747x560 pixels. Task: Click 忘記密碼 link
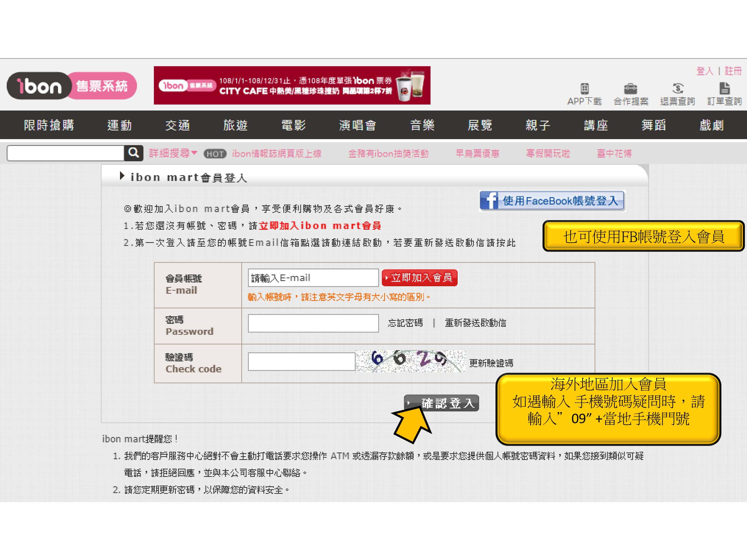coord(405,323)
